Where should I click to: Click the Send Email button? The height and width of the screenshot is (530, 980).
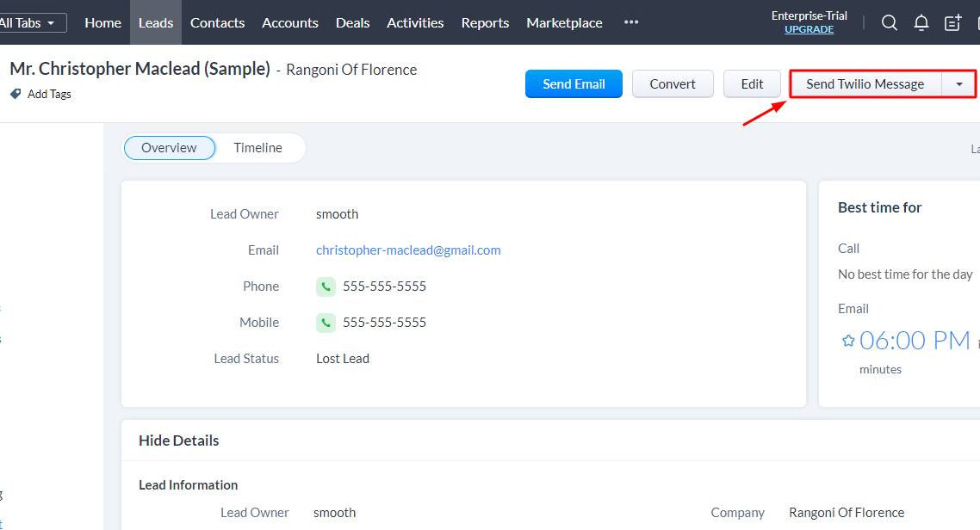574,83
